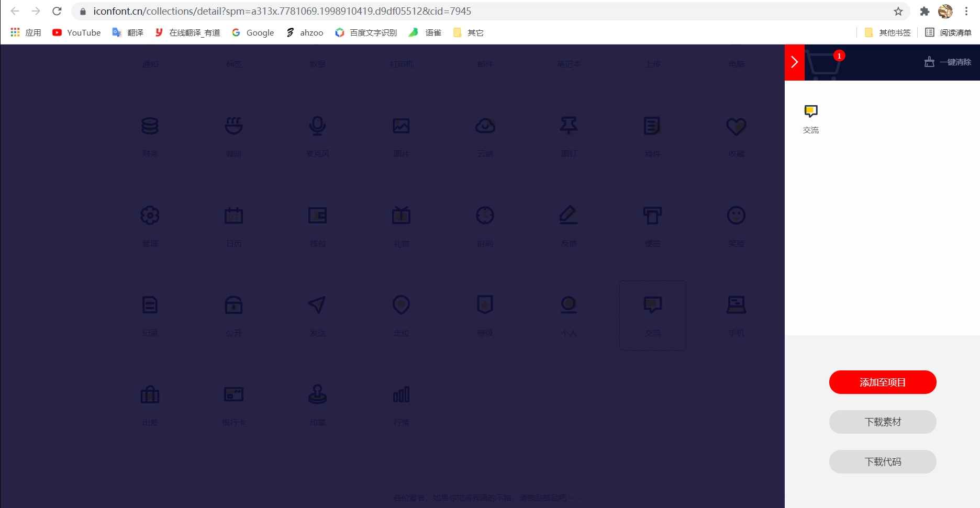Click the 下载素材 button
Image resolution: width=980 pixels, height=508 pixels.
pyautogui.click(x=882, y=422)
